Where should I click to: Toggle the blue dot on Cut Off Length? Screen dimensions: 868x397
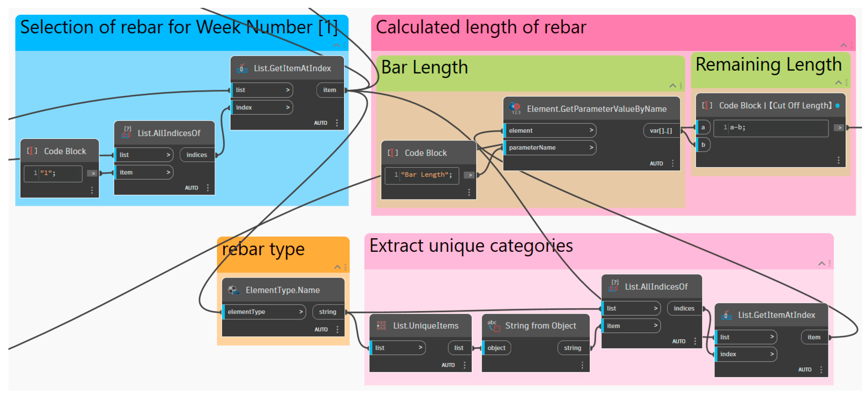tap(838, 106)
